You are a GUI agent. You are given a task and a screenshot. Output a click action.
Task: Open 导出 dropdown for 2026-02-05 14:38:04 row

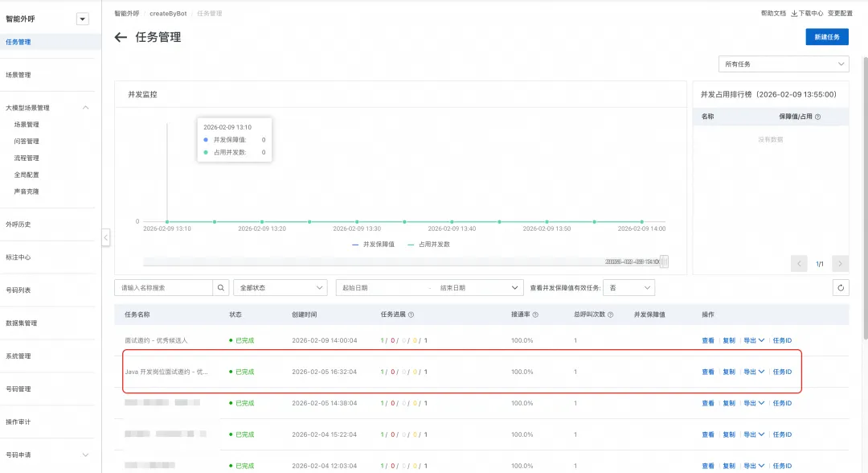[753, 403]
